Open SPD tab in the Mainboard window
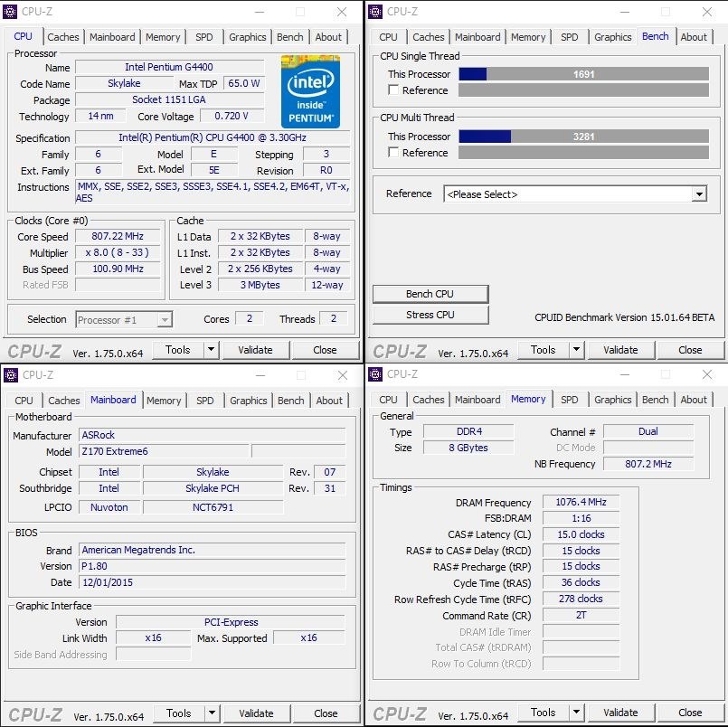The width and height of the screenshot is (728, 727). [x=204, y=401]
